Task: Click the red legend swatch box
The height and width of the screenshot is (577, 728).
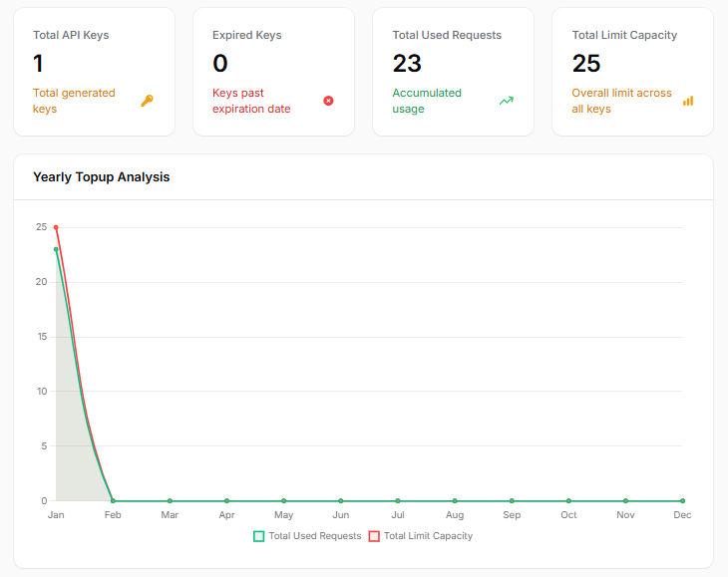Action: [375, 536]
